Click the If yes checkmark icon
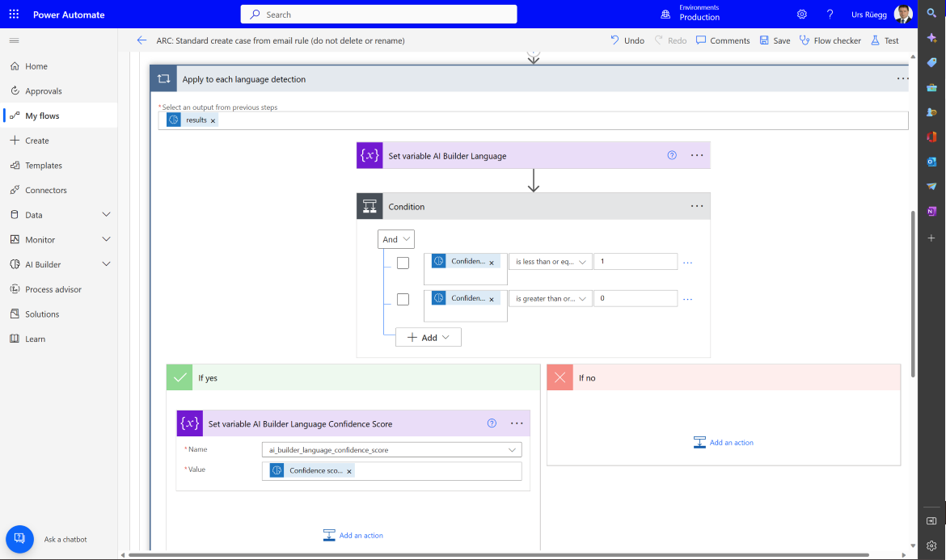Viewport: 946px width, 560px height. pos(179,377)
